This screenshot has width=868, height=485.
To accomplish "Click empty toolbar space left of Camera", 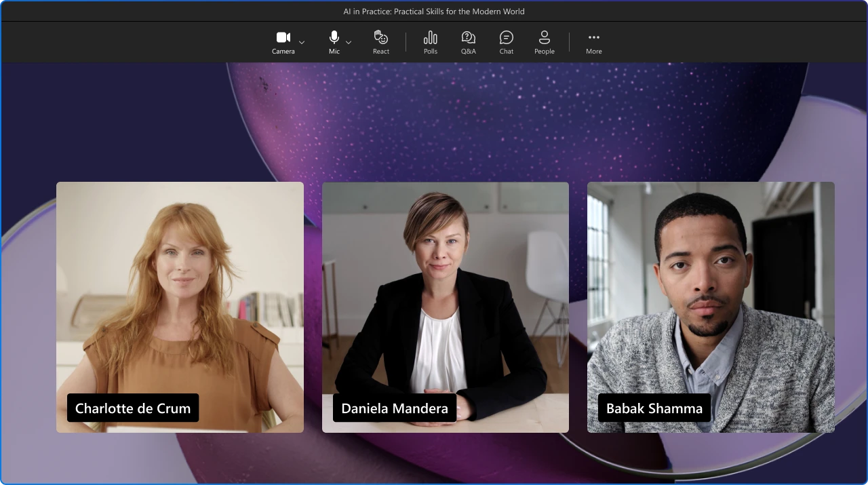I will (136, 42).
